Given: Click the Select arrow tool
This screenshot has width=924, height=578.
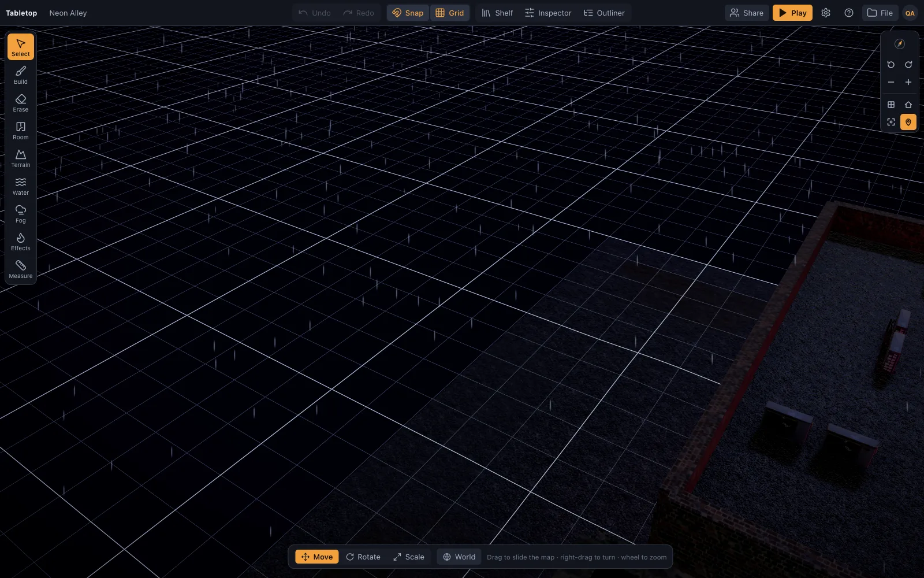Looking at the screenshot, I should coord(21,47).
